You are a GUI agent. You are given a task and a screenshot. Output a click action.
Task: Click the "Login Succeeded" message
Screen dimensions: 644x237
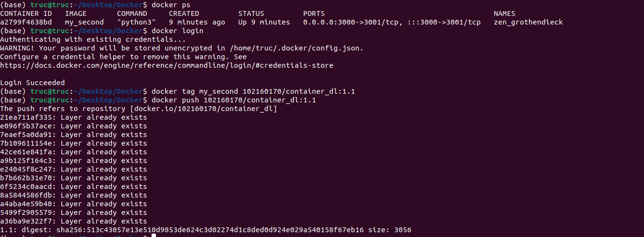tap(32, 83)
